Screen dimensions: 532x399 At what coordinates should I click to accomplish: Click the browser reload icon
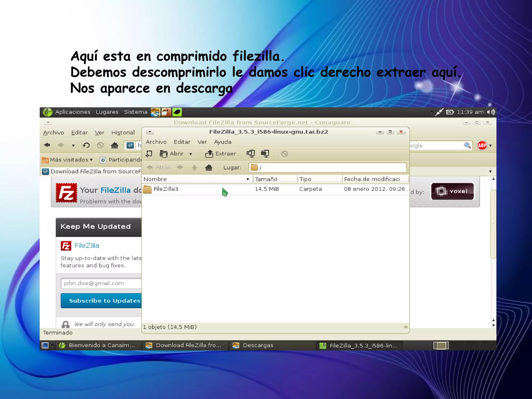(86, 145)
